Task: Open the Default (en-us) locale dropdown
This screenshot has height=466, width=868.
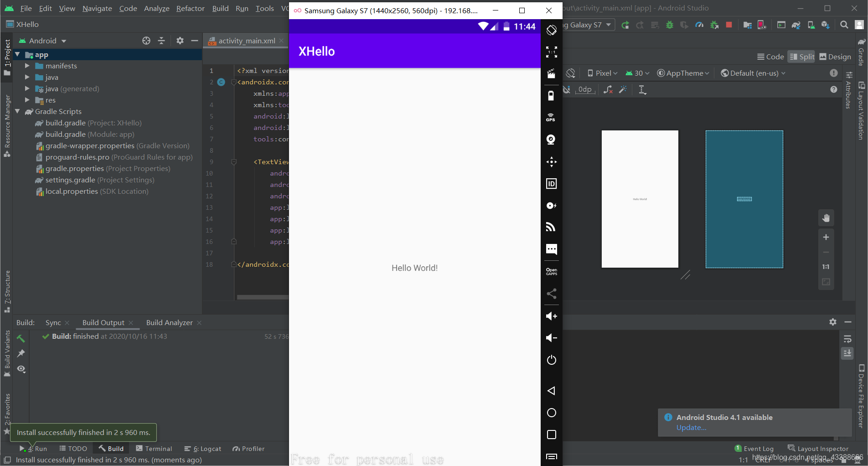Action: point(753,73)
